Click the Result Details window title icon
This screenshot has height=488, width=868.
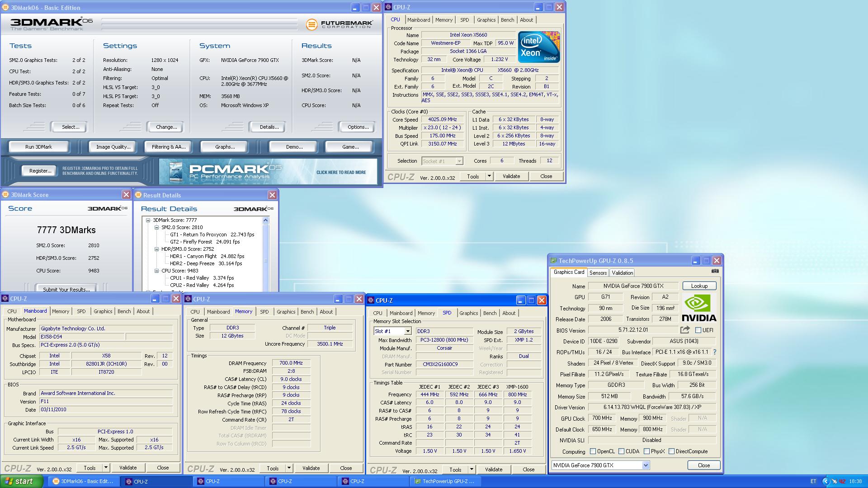tap(138, 195)
